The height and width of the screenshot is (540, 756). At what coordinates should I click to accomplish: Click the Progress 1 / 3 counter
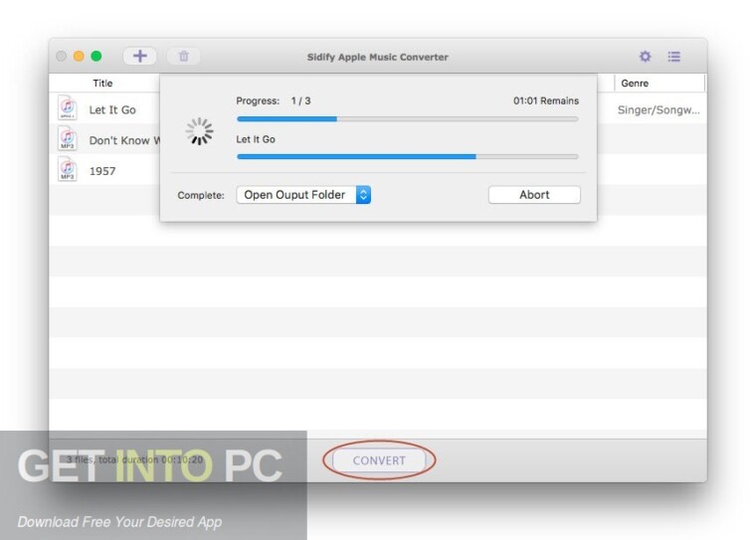pyautogui.click(x=274, y=100)
